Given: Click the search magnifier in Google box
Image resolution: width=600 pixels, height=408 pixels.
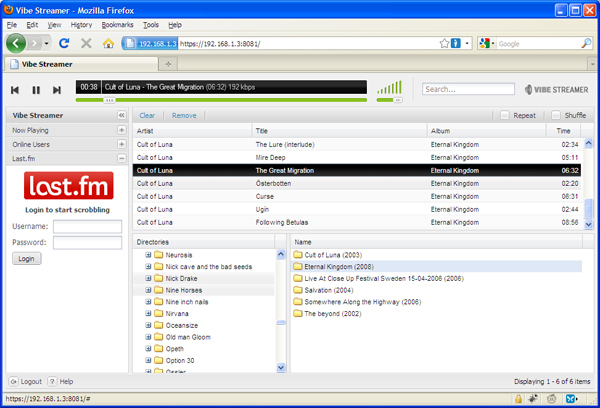Looking at the screenshot, I should tap(586, 43).
